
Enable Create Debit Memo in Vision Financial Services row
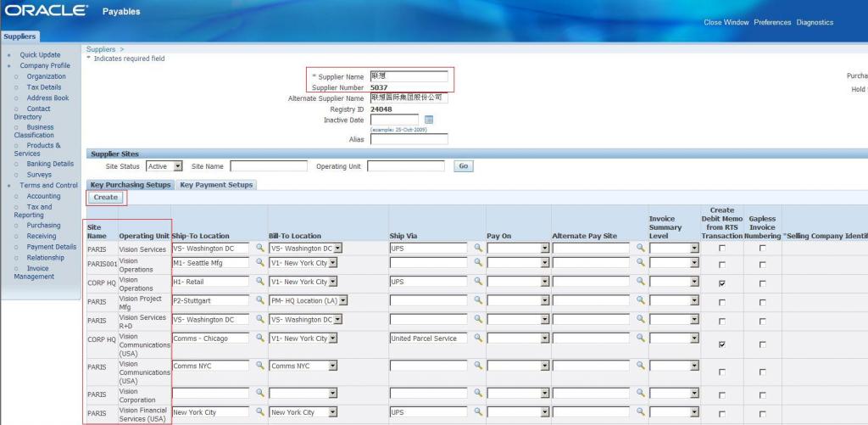(x=722, y=414)
